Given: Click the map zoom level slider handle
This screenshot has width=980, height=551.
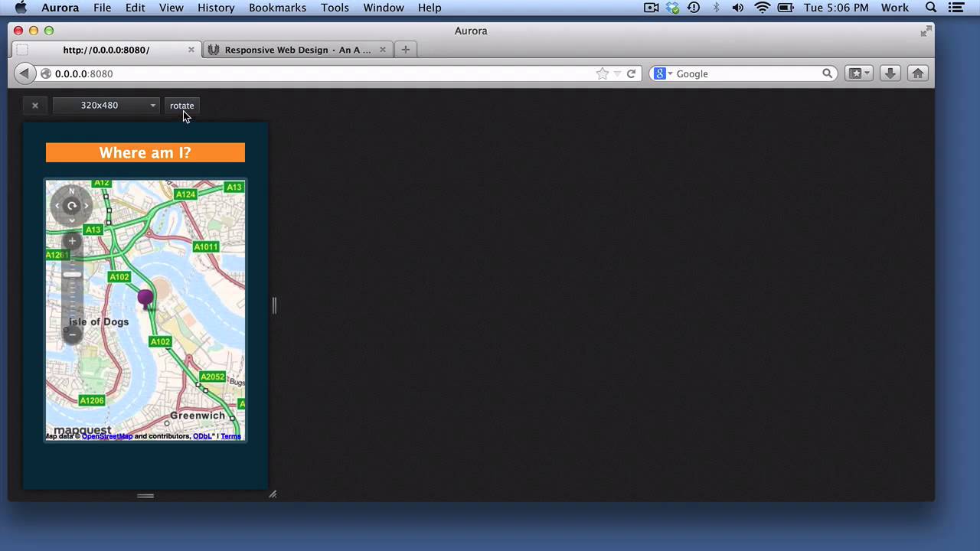Looking at the screenshot, I should pyautogui.click(x=72, y=274).
